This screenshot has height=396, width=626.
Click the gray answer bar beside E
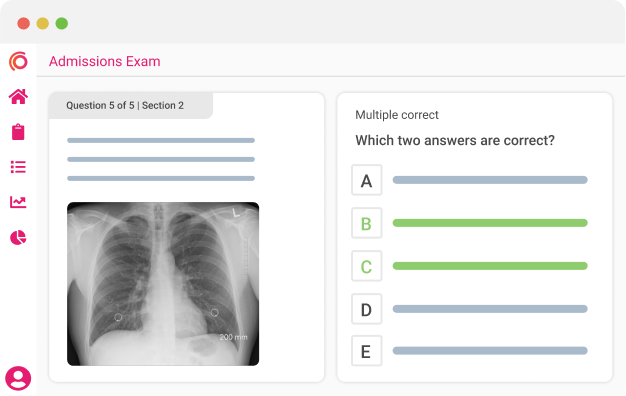[x=490, y=351]
